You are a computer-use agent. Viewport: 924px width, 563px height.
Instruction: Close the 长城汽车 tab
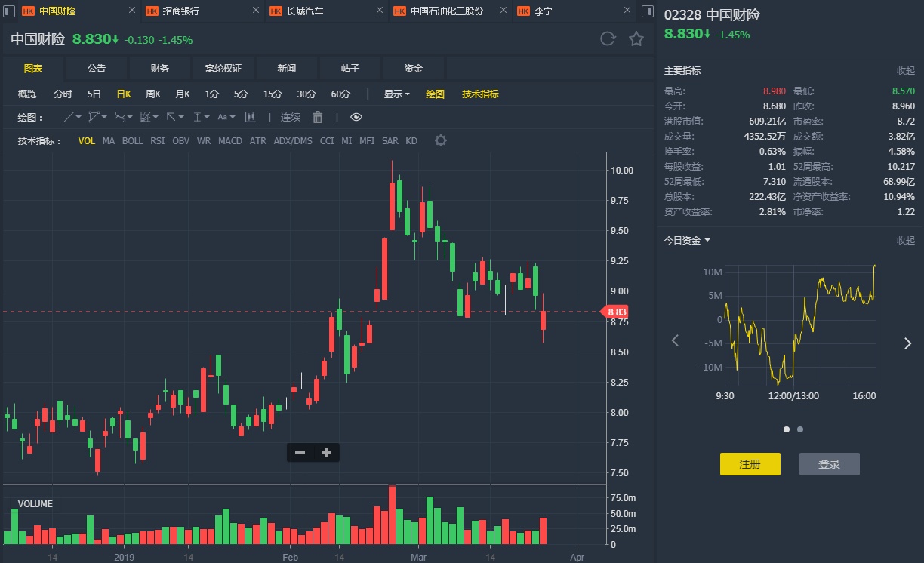click(379, 11)
